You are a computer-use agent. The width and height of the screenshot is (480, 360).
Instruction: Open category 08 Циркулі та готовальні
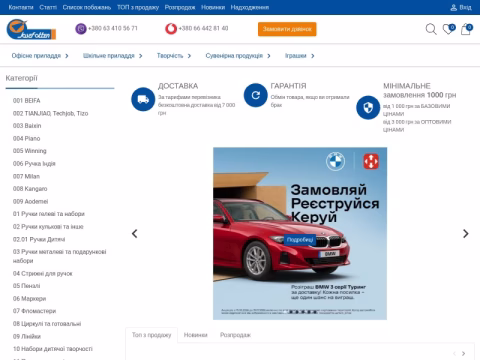47,324
